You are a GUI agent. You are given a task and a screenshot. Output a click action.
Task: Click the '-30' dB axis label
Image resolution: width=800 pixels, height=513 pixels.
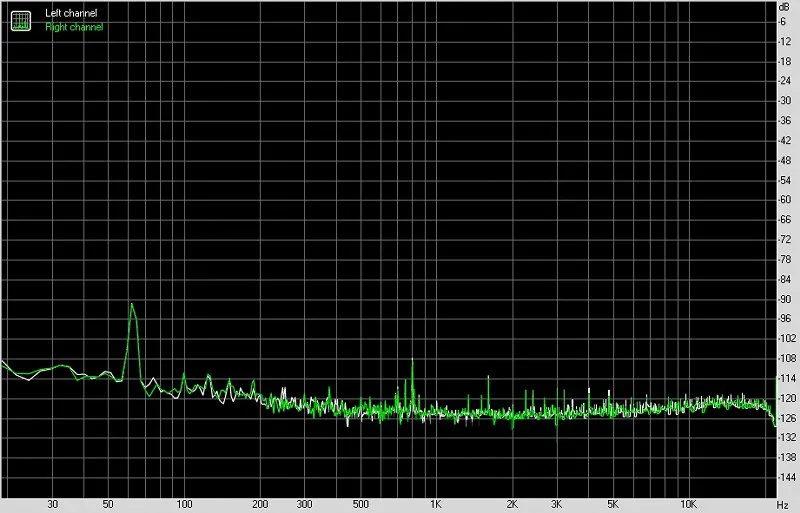[x=785, y=101]
